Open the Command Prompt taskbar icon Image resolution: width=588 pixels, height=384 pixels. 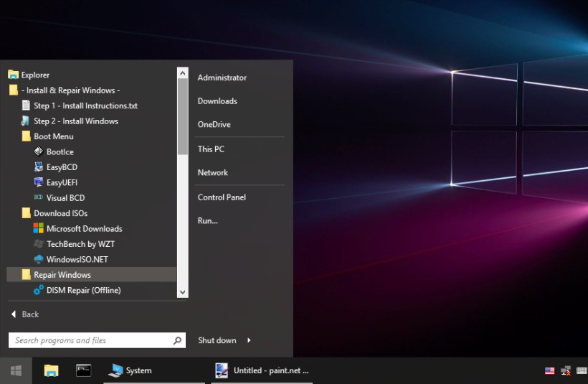pyautogui.click(x=83, y=370)
